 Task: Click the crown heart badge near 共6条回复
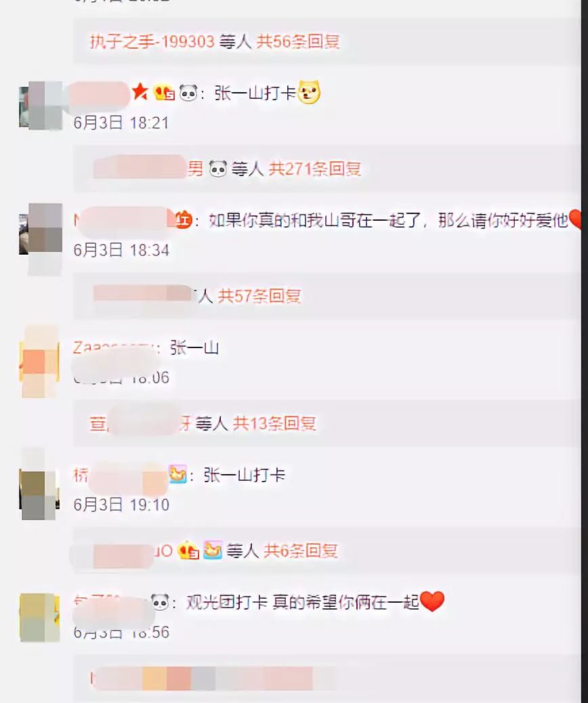[188, 551]
